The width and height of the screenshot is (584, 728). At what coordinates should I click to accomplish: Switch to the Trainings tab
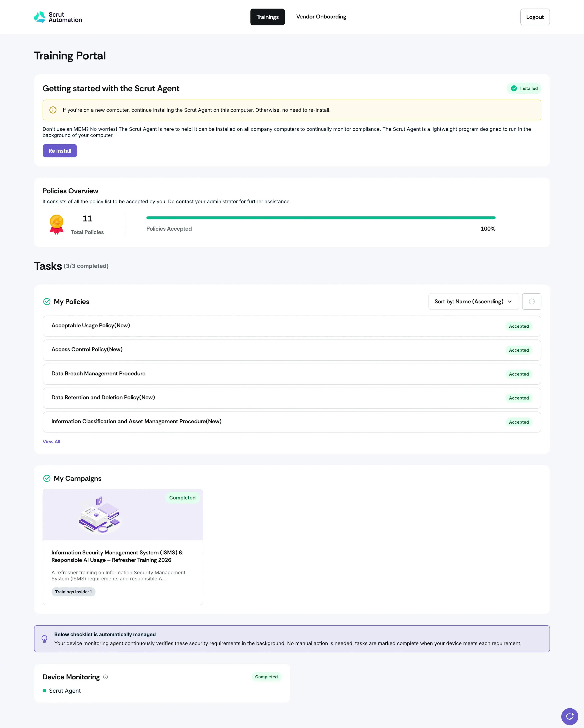click(x=268, y=17)
